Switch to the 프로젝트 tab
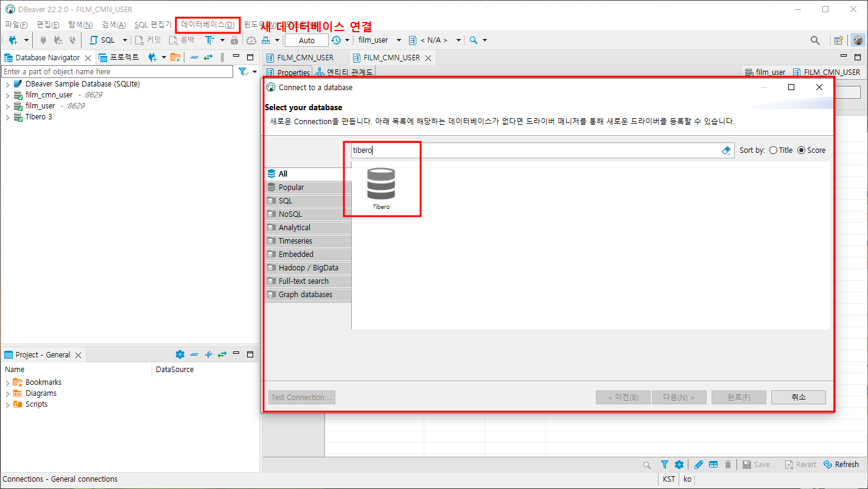 tap(119, 57)
